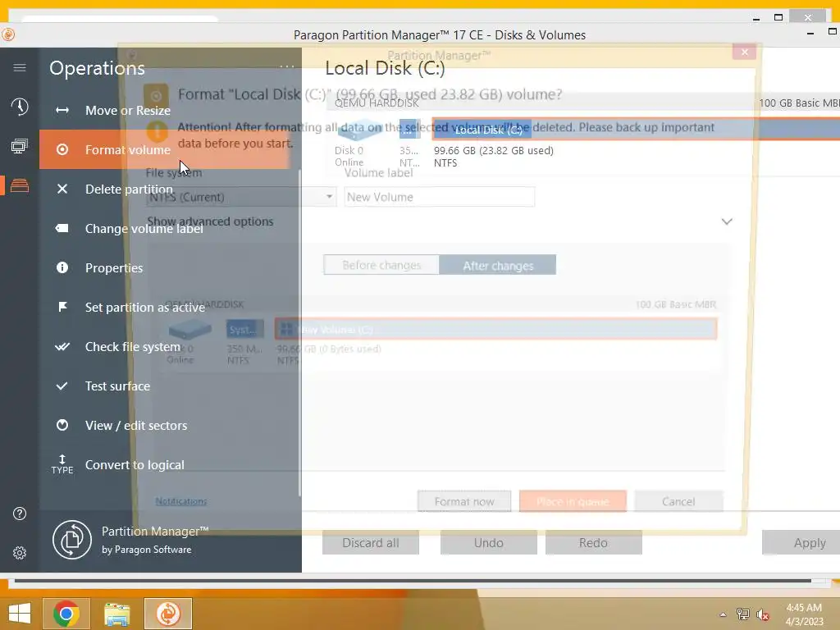This screenshot has height=630, width=840.
Task: Open the File system NTFS dropdown
Action: 241,197
